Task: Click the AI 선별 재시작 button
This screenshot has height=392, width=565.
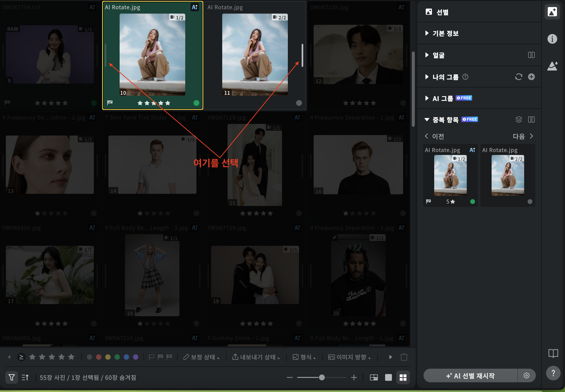Action: point(470,375)
